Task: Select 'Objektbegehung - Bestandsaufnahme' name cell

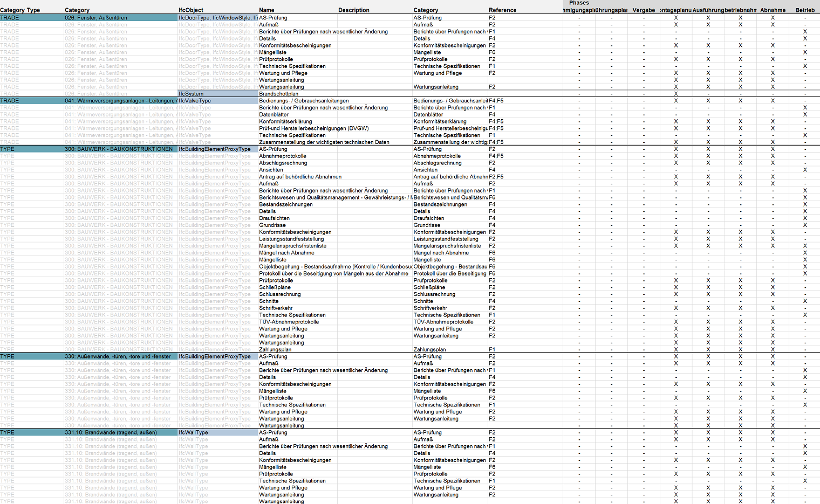Action: 336,266
